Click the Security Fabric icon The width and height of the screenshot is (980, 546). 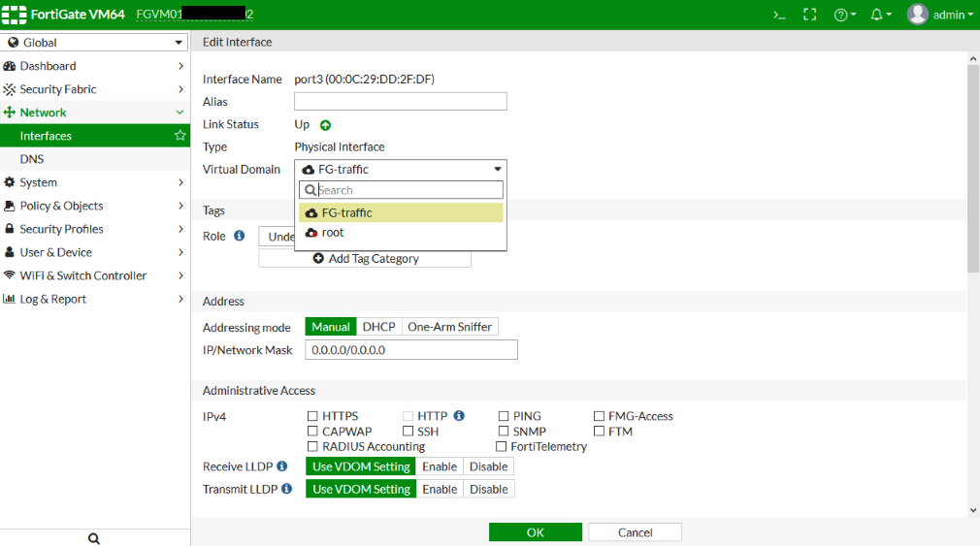pos(10,89)
